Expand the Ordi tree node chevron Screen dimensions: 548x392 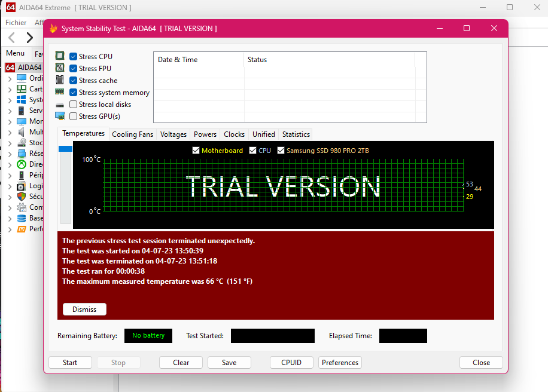(x=10, y=78)
